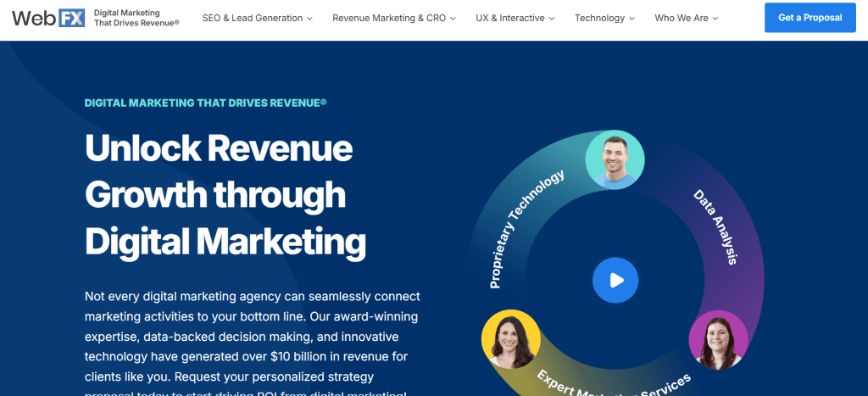This screenshot has height=396, width=868.
Task: Click the Get a Proposal button
Action: pyautogui.click(x=810, y=18)
